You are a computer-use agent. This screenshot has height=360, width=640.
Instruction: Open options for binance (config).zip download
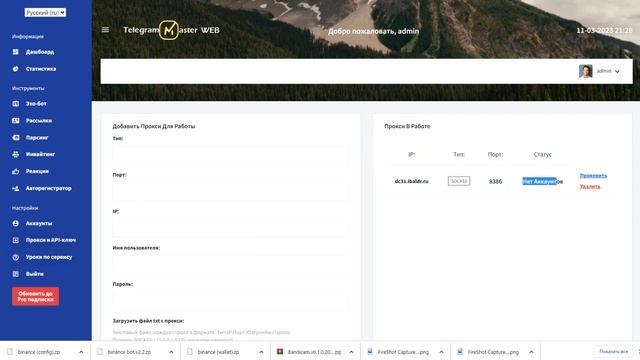tap(81, 352)
